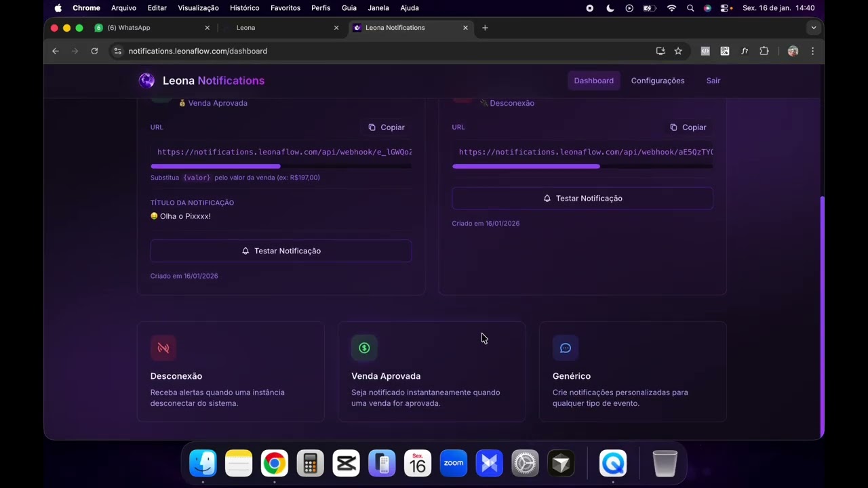Open the Apple menu
Viewport: 868px width, 488px height.
tap(58, 8)
